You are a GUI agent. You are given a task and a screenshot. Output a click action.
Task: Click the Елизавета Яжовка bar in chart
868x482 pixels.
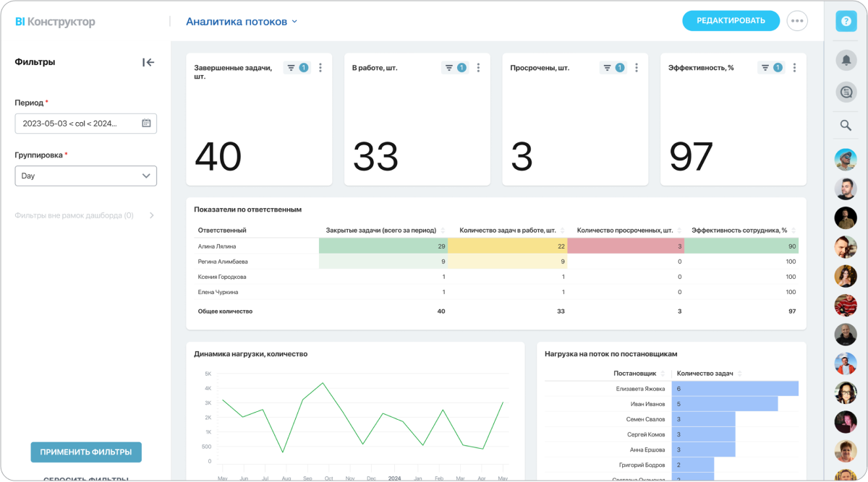pos(734,389)
